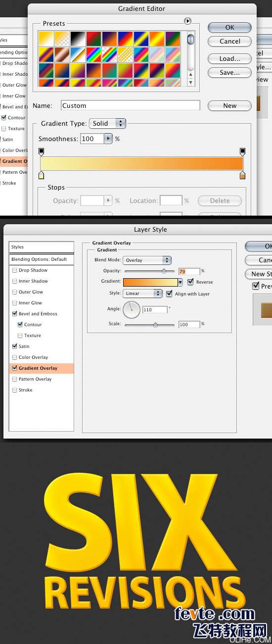
Task: Click the Layer Style preview thumbnail
Action: point(263,309)
